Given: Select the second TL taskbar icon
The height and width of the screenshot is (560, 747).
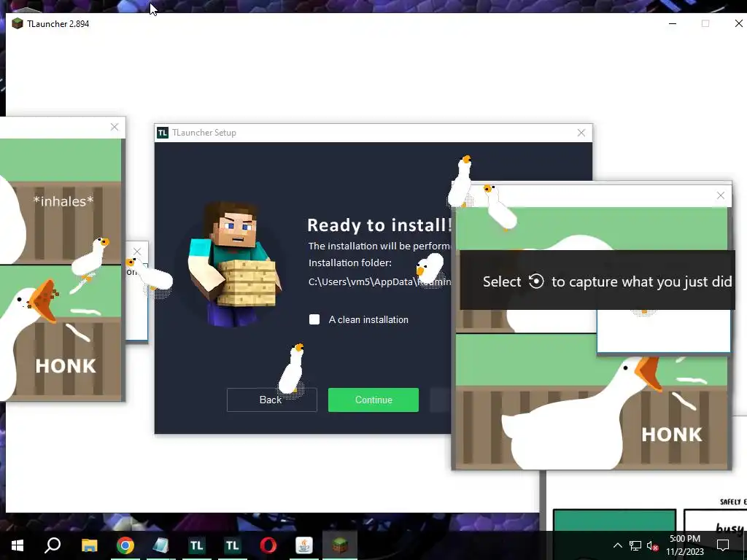Looking at the screenshot, I should (x=232, y=545).
